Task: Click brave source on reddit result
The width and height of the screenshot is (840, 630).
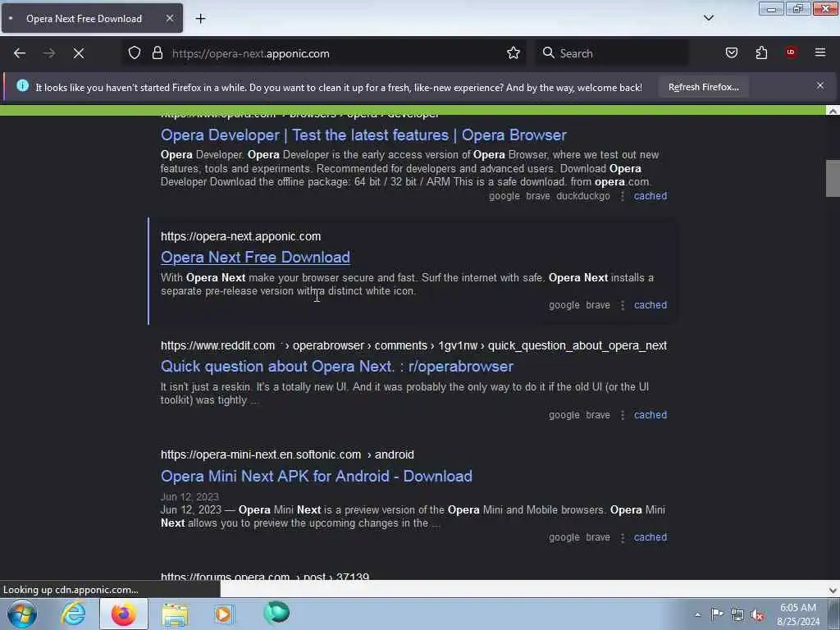Action: click(x=598, y=415)
